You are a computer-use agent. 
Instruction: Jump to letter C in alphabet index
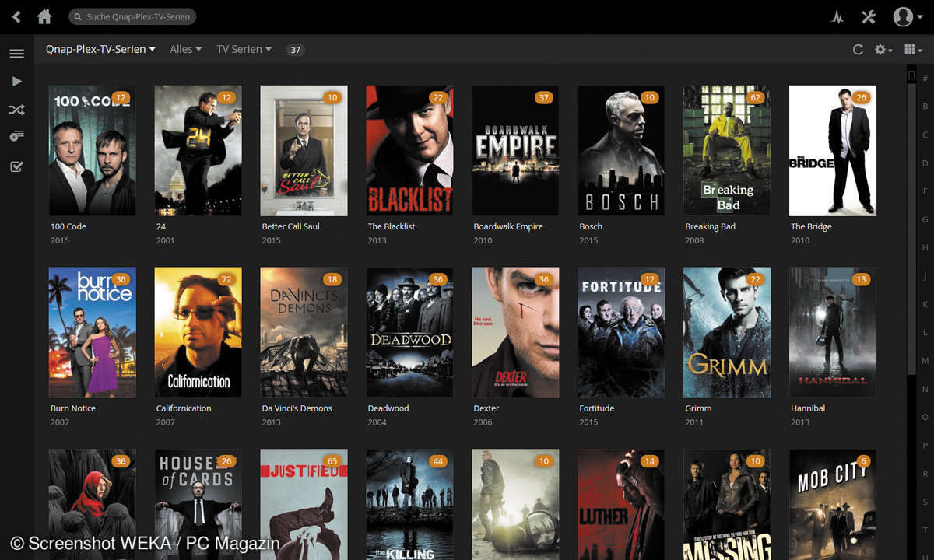[925, 135]
